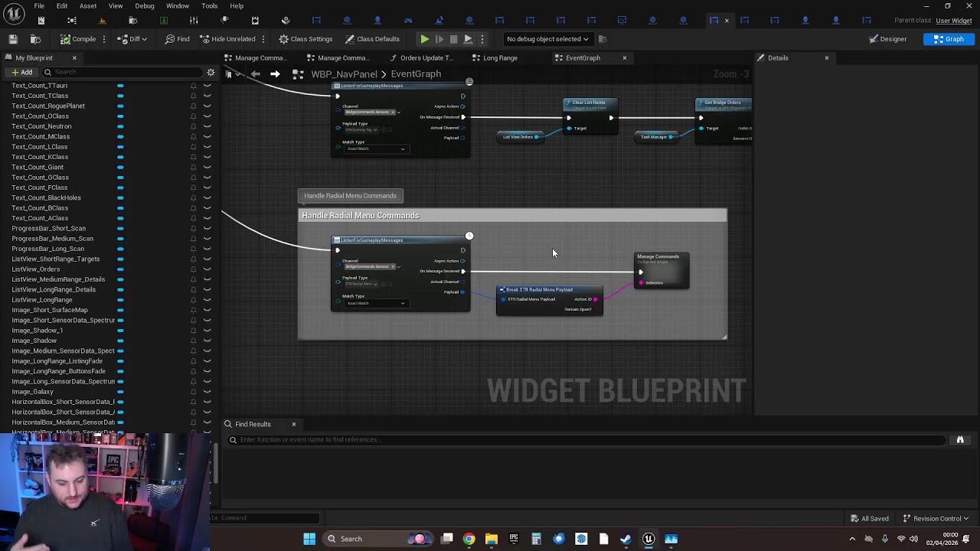Click the Save asset icon

(x=13, y=39)
